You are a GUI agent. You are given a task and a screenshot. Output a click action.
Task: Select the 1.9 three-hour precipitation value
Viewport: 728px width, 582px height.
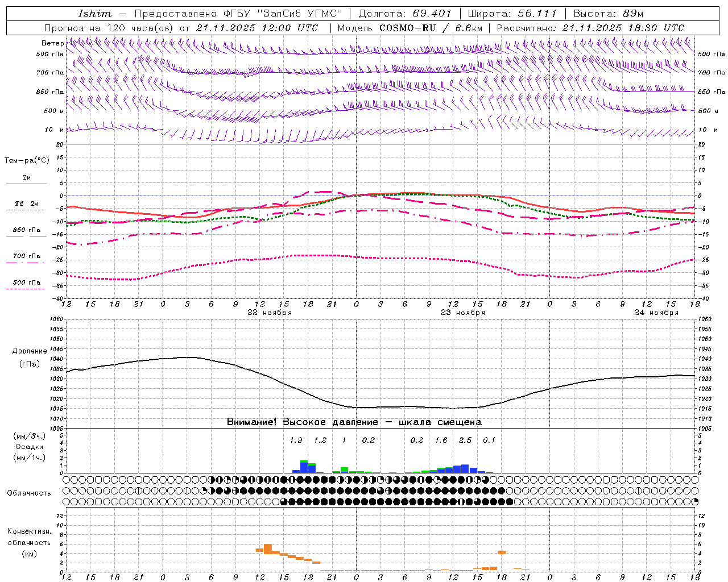(296, 440)
